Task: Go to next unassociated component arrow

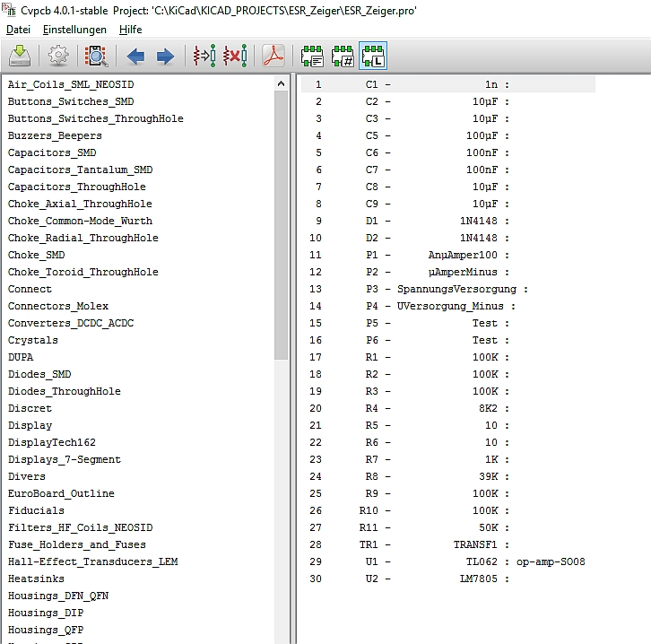Action: point(165,56)
